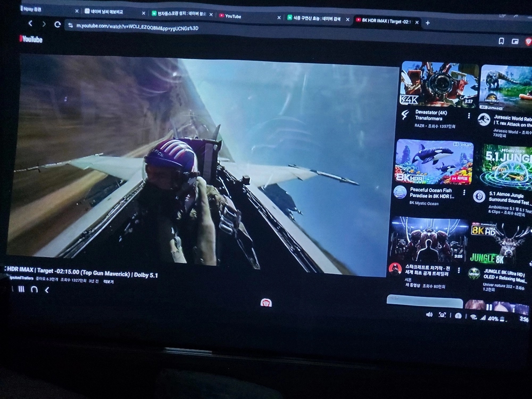Close the 8K HDR IMAX tab
The width and height of the screenshot is (532, 399).
pos(417,22)
